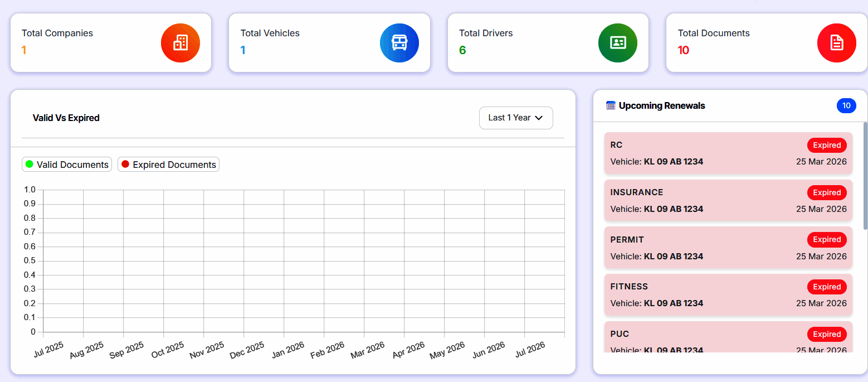Click the red Total Documents file icon
The height and width of the screenshot is (382, 868).
pyautogui.click(x=837, y=43)
